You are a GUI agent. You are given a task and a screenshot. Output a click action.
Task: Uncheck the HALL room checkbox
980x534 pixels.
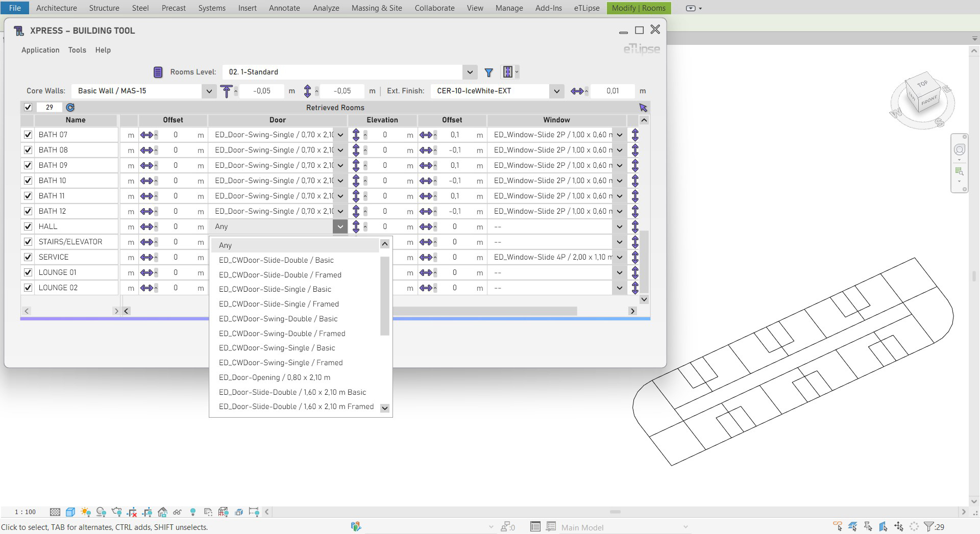28,226
